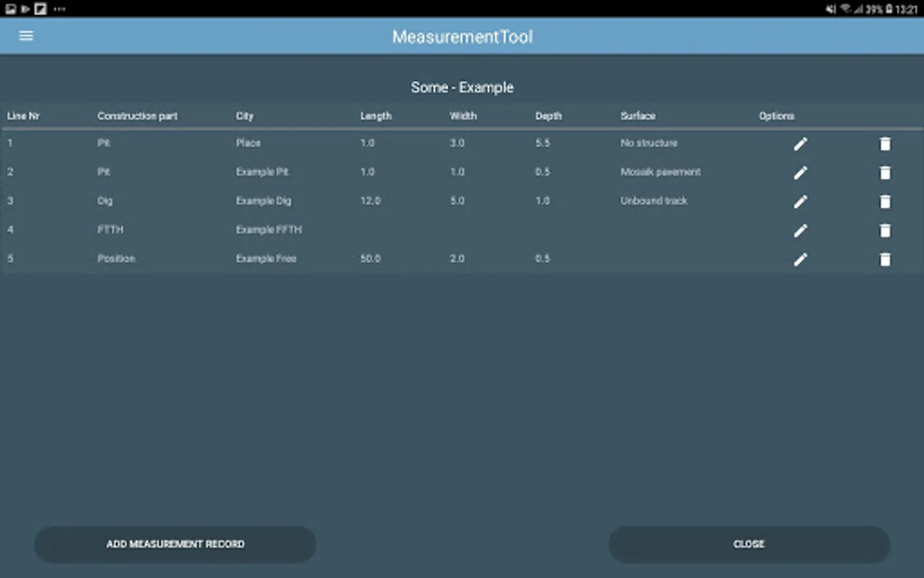924x578 pixels.
Task: Close the measurement list
Action: (x=749, y=545)
